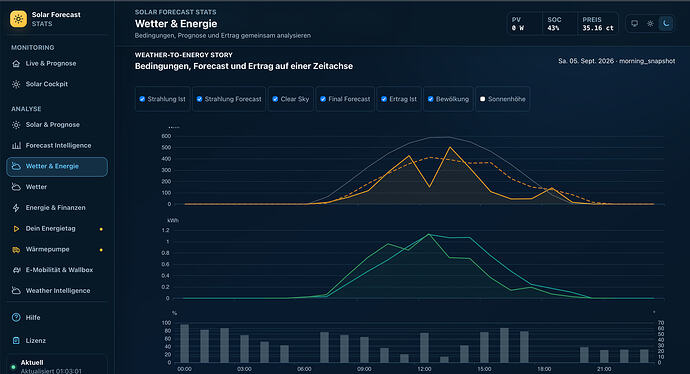Switch to light theme sun icon
This screenshot has height=374, width=690.
click(650, 23)
